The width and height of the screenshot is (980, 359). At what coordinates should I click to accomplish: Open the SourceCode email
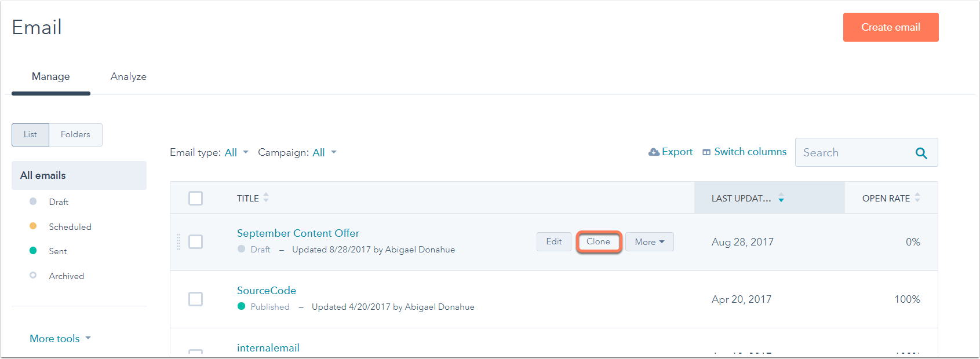point(267,291)
